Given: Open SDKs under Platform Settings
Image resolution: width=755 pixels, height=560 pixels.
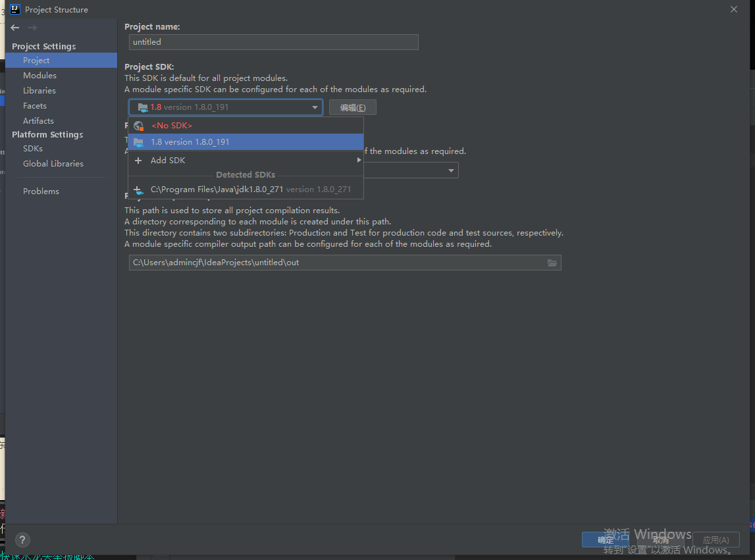Looking at the screenshot, I should tap(33, 149).
